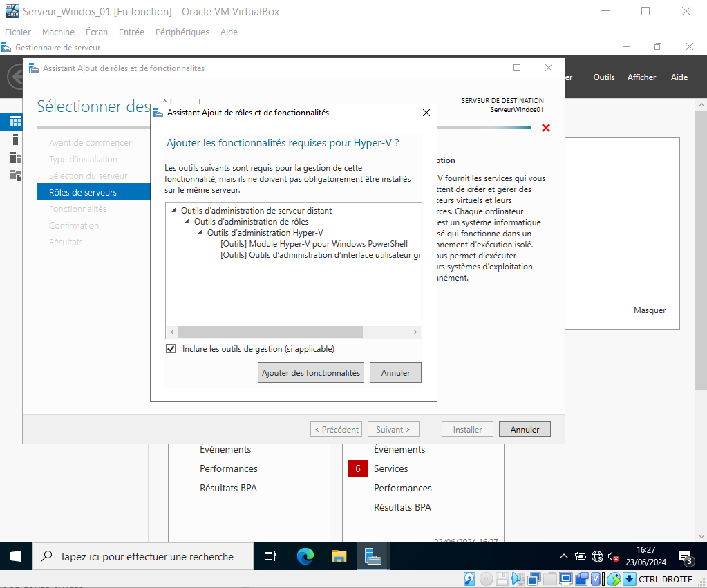Collapse Outils d'administration de serveur distant node
Viewport: 707px width, 588px height.
[x=175, y=211]
